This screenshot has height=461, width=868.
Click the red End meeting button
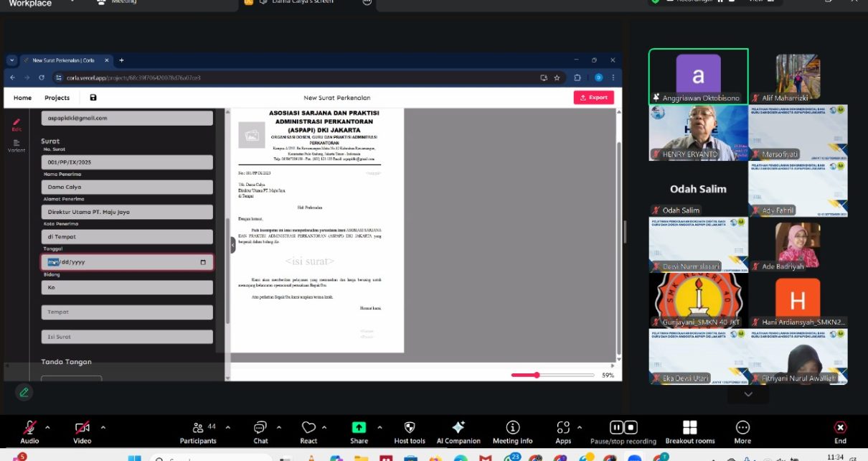tap(840, 427)
